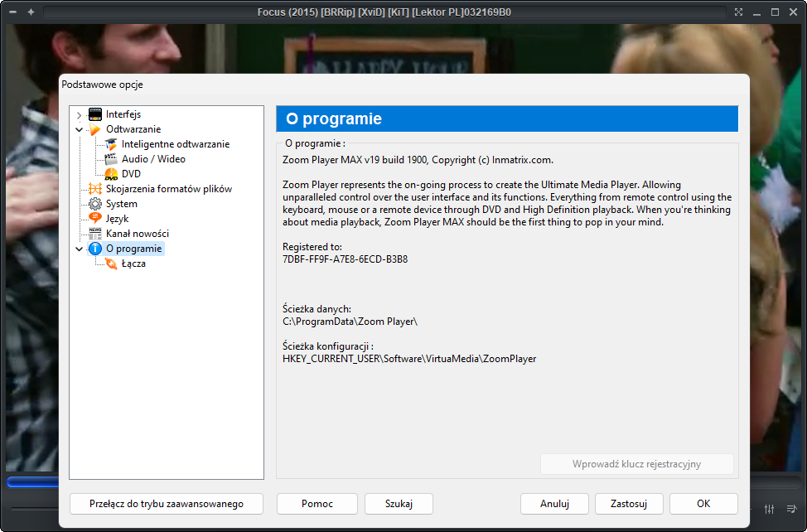
Task: Click the Skojarzenia formatów plików icon
Action: click(95, 189)
